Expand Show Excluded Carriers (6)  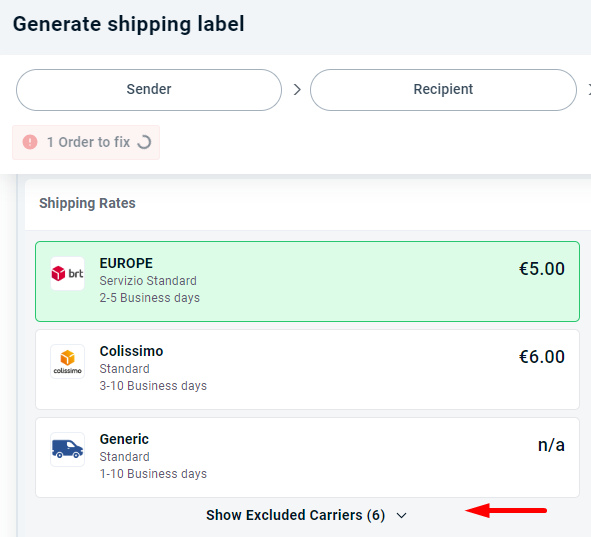tap(306, 515)
